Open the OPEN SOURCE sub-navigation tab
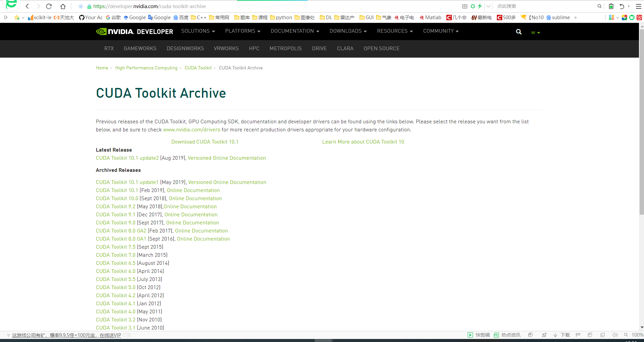This screenshot has height=342, width=644. 381,49
